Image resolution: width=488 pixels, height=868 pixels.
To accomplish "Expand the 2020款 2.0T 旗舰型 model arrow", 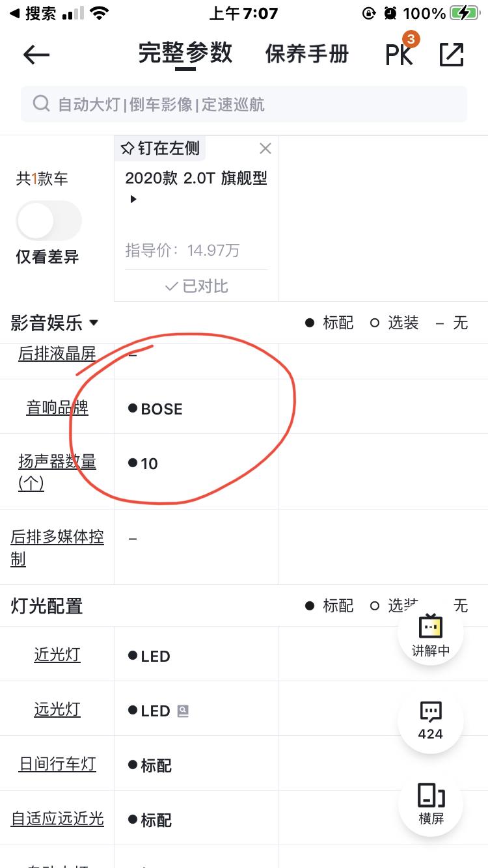I will [133, 199].
